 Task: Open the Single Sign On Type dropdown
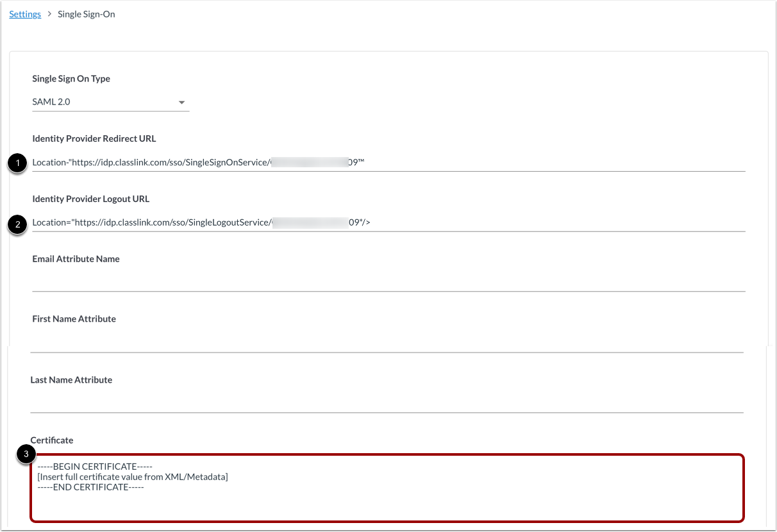tap(109, 101)
